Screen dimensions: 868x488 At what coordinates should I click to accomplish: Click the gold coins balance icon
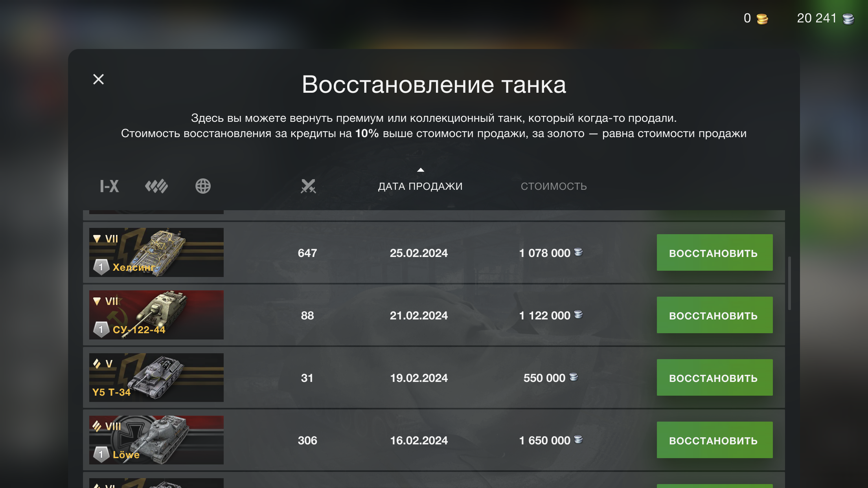coord(762,19)
